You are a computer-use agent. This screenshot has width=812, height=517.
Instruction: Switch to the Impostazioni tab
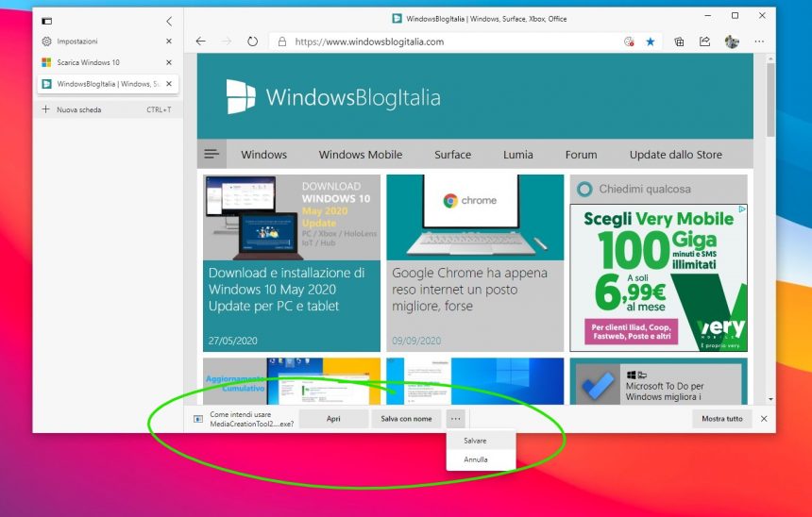(77, 42)
